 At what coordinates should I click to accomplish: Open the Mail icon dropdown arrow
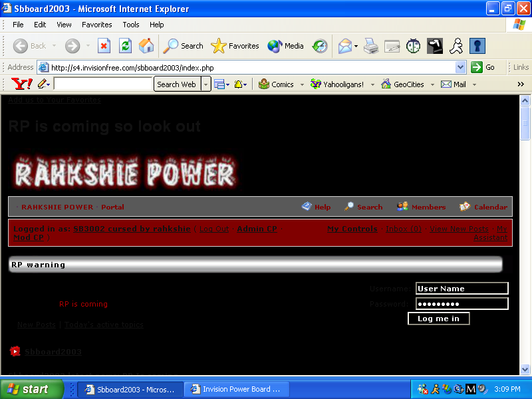(x=356, y=46)
